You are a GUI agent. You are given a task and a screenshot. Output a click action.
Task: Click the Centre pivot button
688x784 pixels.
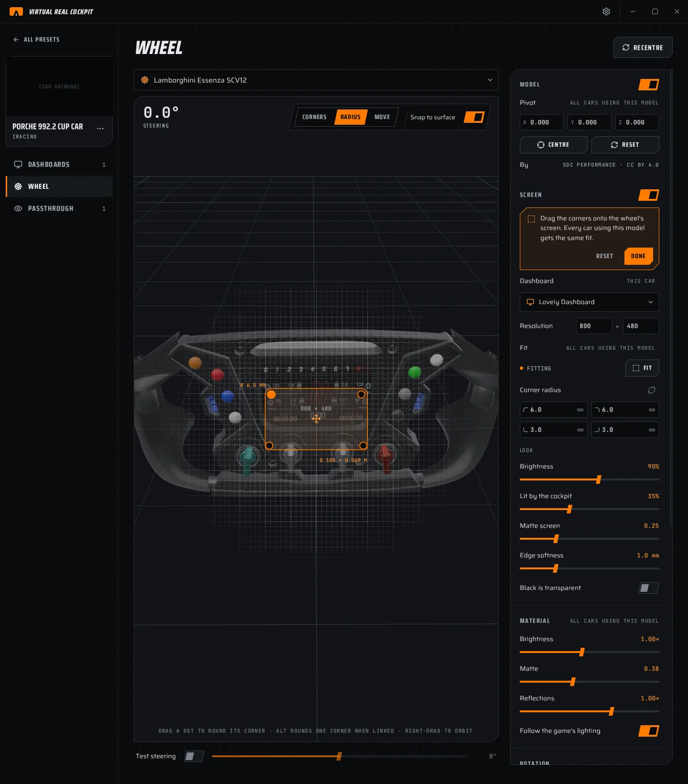click(x=554, y=145)
